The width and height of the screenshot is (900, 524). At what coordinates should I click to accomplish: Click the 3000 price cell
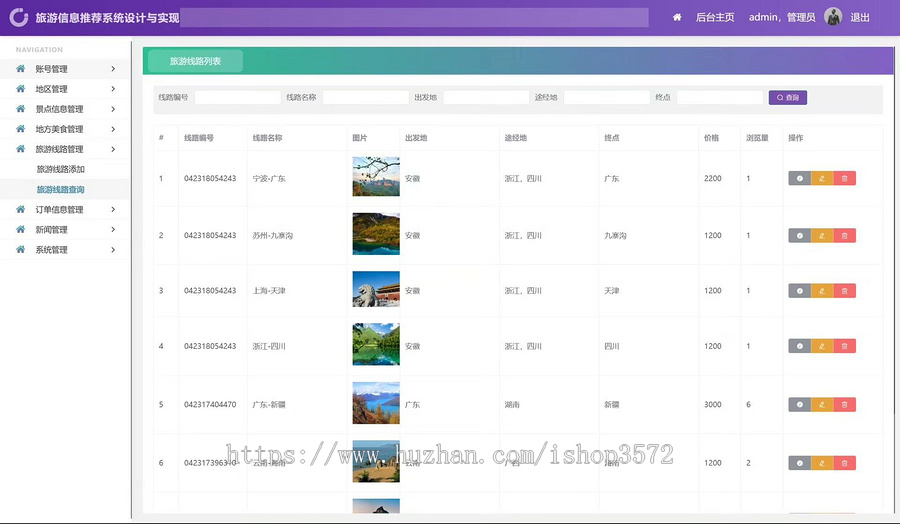(713, 405)
